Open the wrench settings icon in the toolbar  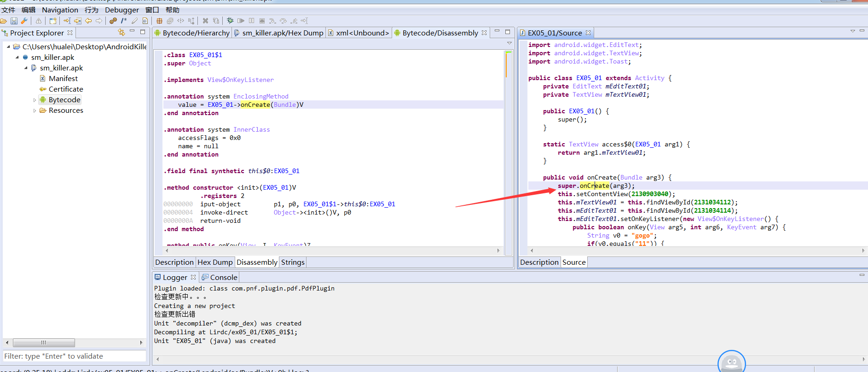coord(24,21)
